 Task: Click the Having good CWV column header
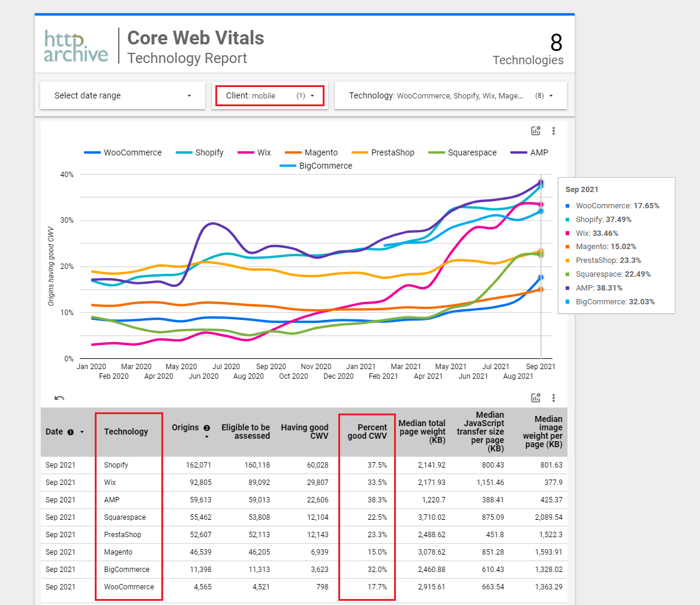(x=305, y=432)
